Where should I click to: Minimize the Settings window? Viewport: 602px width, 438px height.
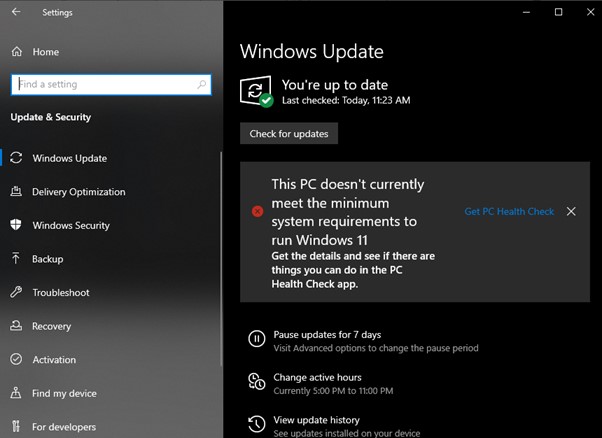526,12
